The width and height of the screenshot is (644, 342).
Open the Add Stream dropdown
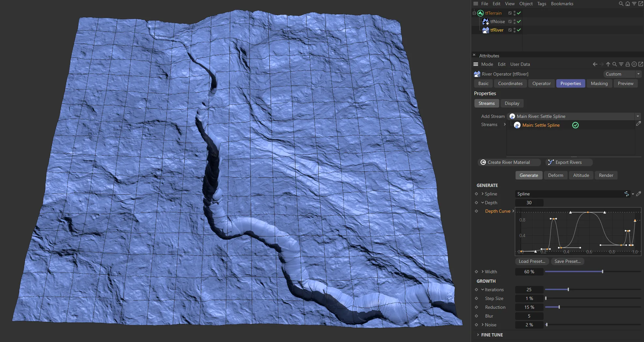coord(637,116)
